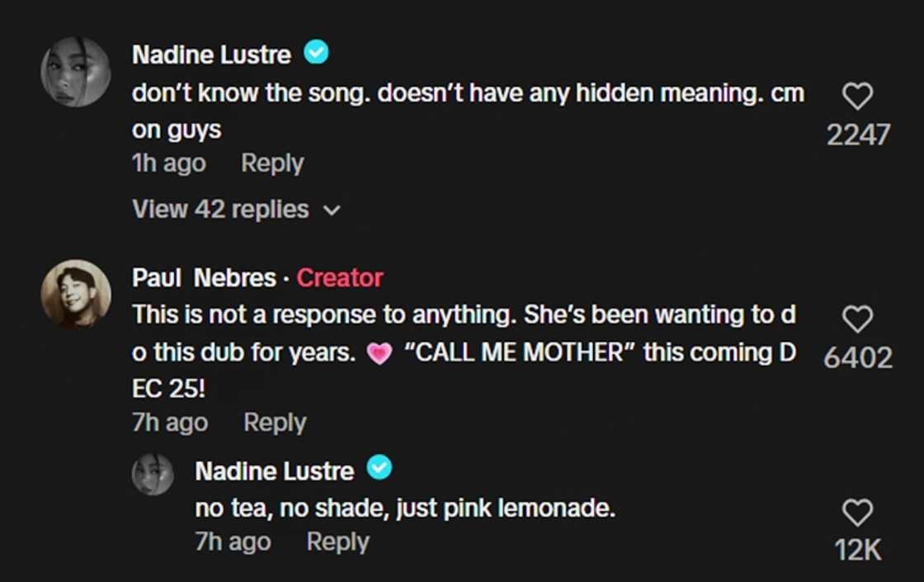Expand the 42 replies under Nadine's comment
This screenshot has width=924, height=582.
pyautogui.click(x=220, y=209)
